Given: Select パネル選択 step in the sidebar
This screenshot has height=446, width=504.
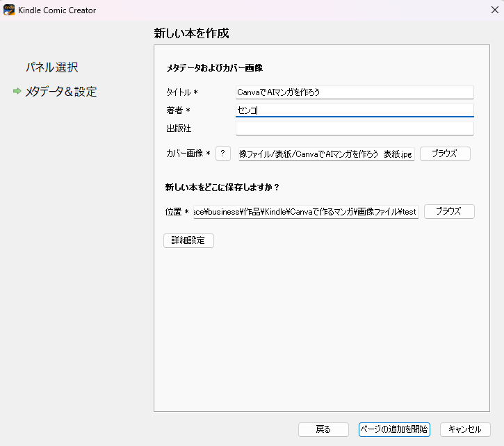Looking at the screenshot, I should coord(51,67).
